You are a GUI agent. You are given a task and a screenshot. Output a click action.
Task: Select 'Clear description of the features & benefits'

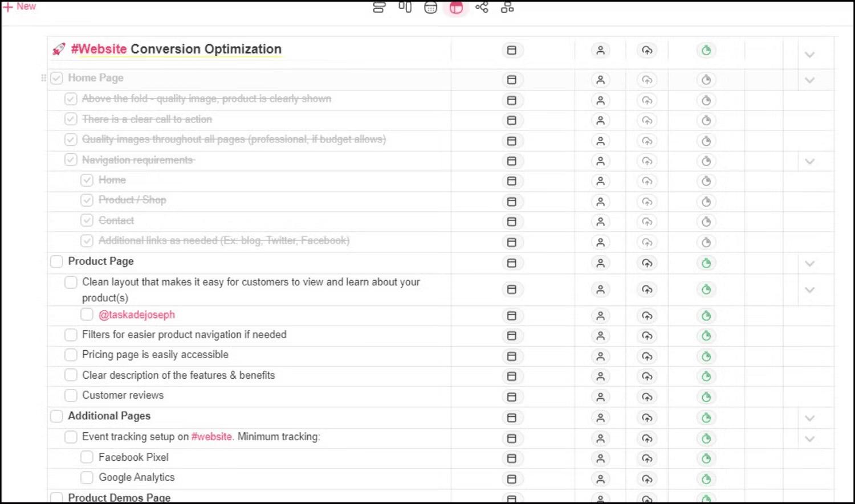pyautogui.click(x=178, y=375)
